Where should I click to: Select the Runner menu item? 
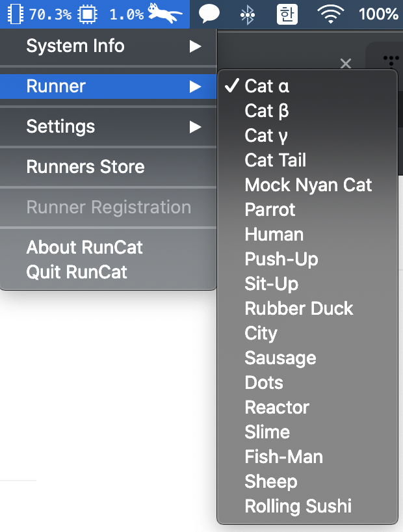point(108,86)
